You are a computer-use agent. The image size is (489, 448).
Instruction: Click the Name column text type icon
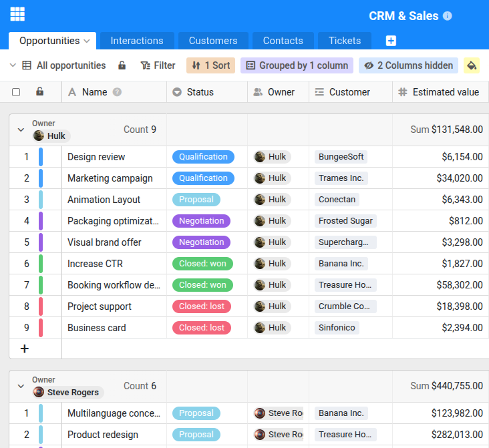tap(72, 92)
